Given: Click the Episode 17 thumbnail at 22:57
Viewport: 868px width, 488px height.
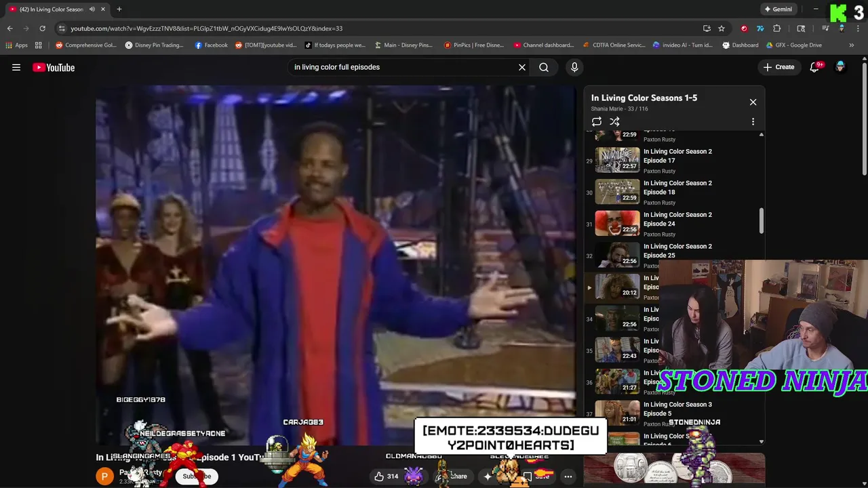Looking at the screenshot, I should 617,160.
